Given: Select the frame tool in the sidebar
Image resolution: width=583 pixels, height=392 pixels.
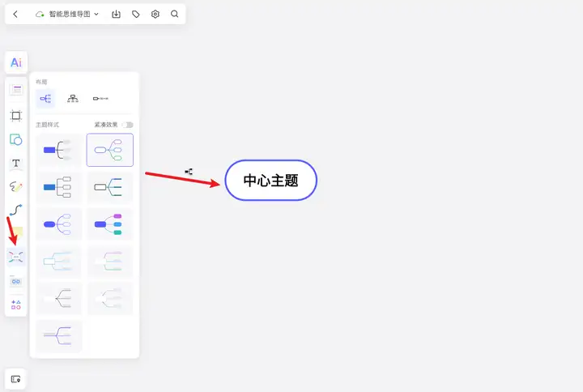Looking at the screenshot, I should tap(16, 116).
